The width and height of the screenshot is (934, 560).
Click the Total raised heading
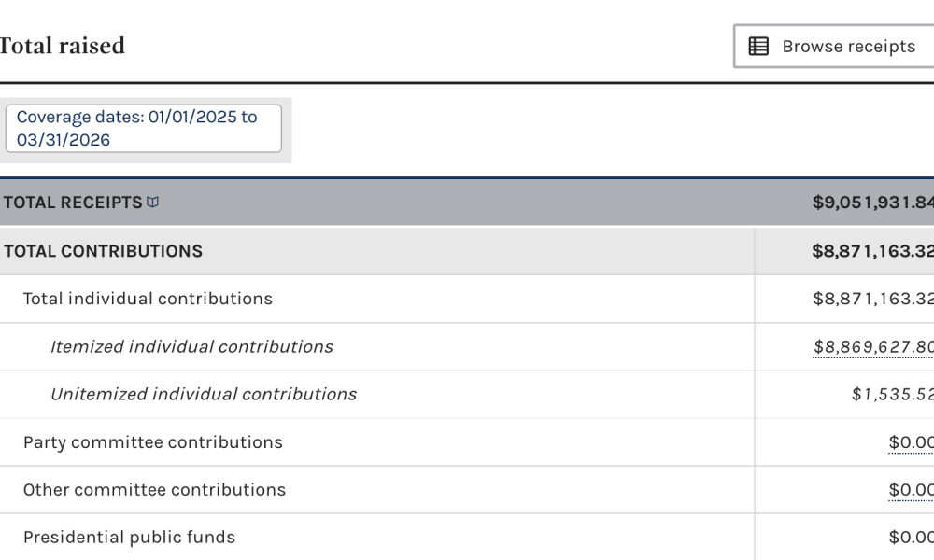62,47
